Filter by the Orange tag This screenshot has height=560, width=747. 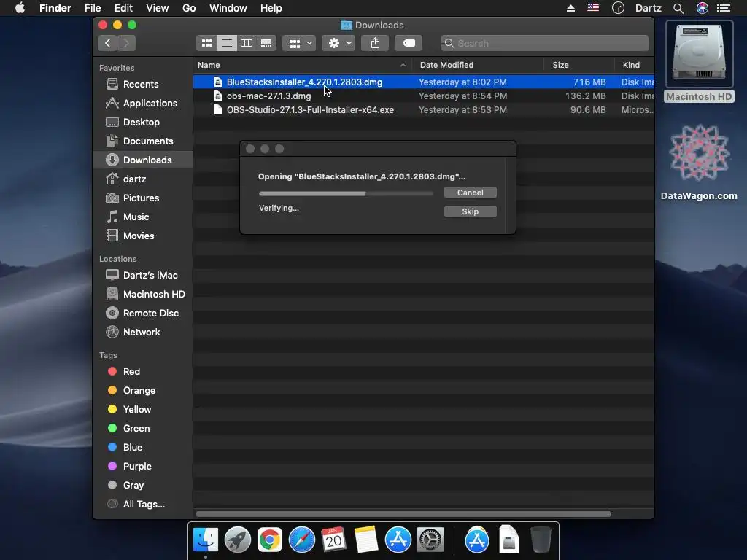tap(142, 391)
